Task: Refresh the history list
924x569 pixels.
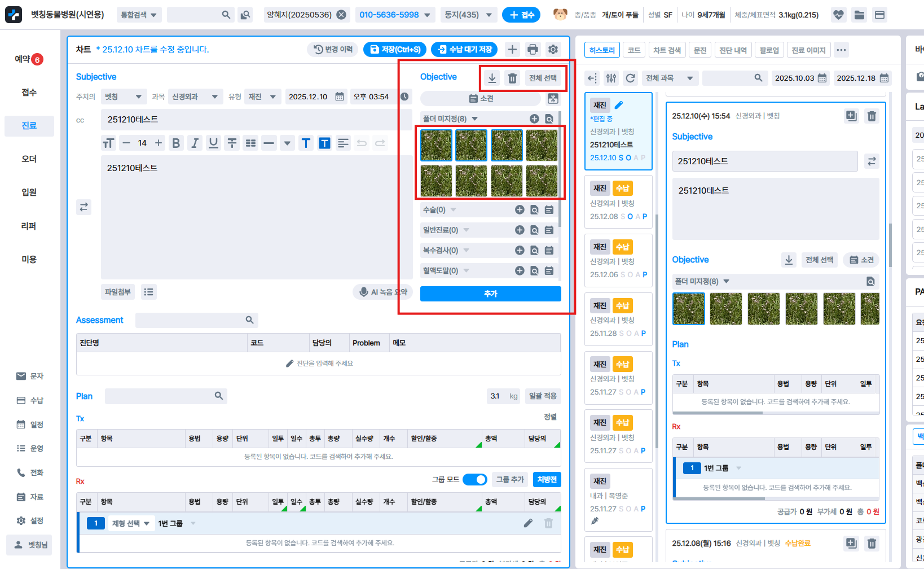Action: click(631, 78)
